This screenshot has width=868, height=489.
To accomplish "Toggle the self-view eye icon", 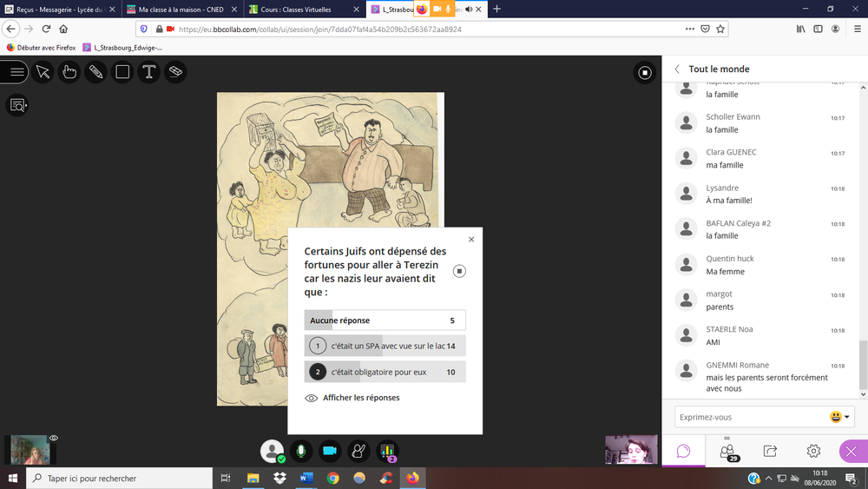I will tap(54, 438).
